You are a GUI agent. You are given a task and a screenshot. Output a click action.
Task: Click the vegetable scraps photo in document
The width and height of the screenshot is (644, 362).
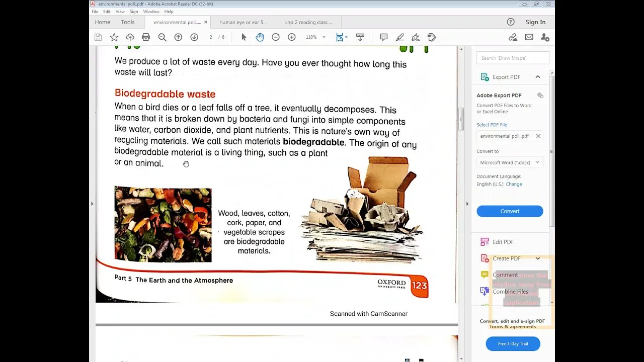(163, 224)
